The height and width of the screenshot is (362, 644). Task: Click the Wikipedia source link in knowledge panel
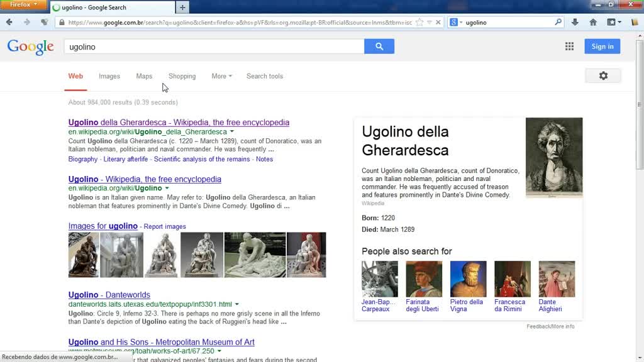[373, 203]
